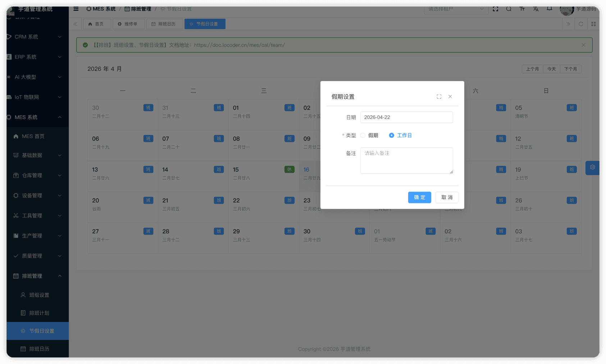Click the 取消 button
Screen dimensions: 606x364
447,197
